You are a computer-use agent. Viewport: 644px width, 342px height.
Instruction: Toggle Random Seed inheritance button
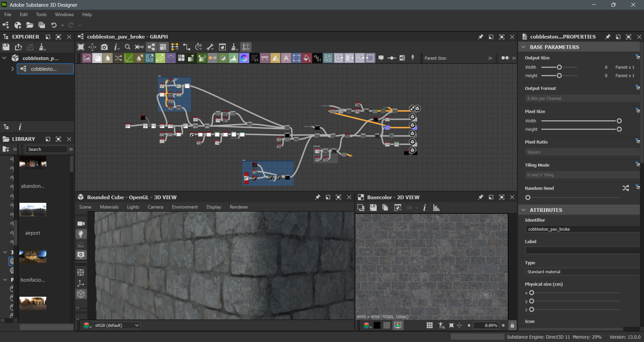(x=638, y=187)
